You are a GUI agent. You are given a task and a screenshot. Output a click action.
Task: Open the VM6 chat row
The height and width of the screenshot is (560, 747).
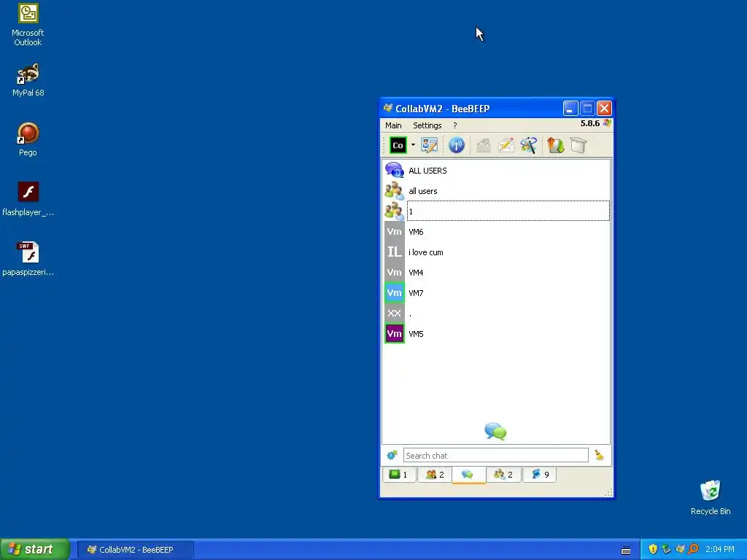tap(496, 231)
